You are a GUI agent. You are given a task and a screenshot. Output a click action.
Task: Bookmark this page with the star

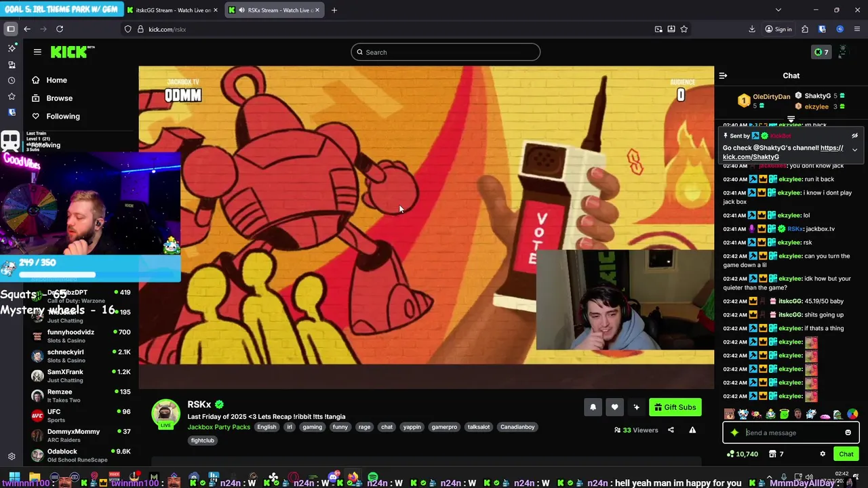coord(684,29)
